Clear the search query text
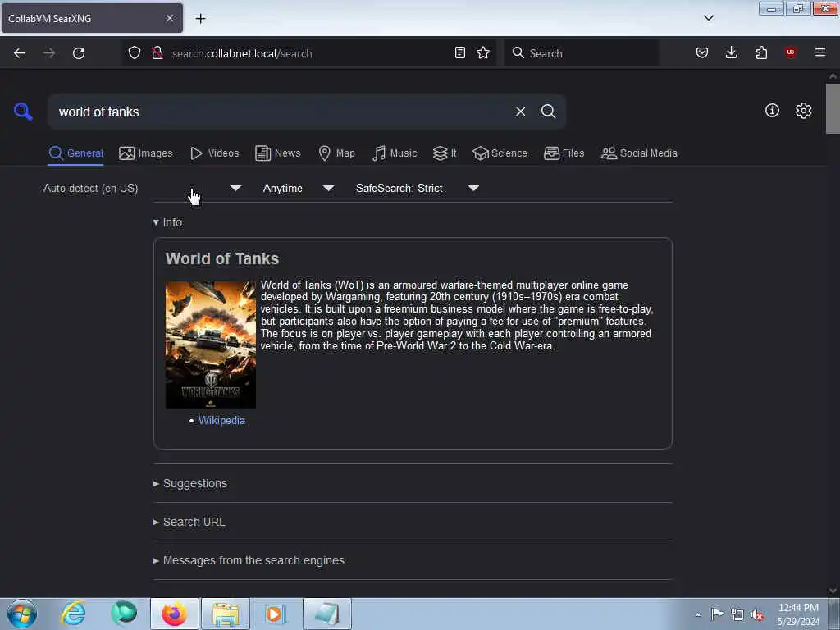Viewport: 840px width, 630px height. click(x=520, y=112)
